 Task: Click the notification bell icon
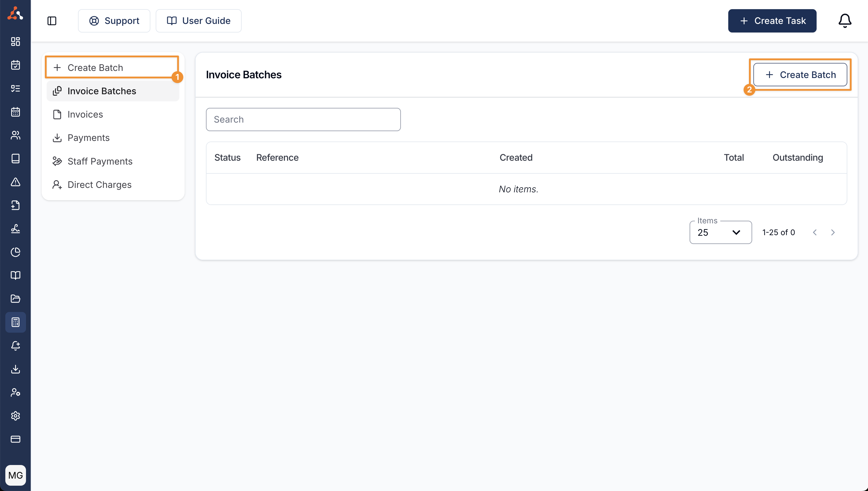pos(844,21)
